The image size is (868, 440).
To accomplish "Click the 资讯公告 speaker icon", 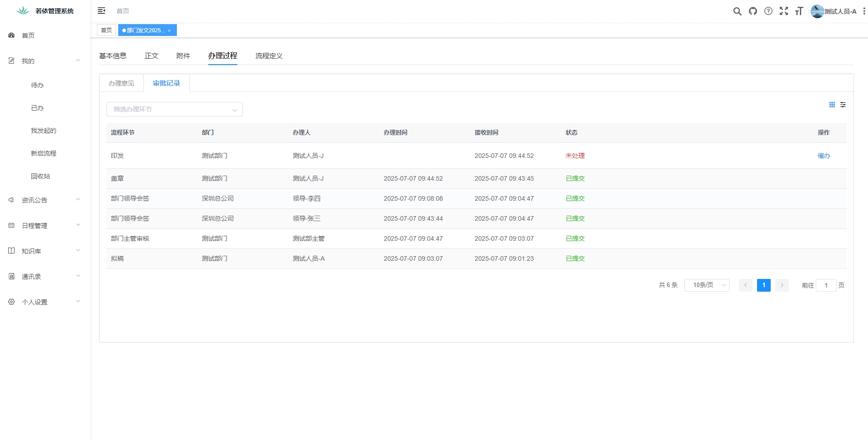I will [11, 200].
